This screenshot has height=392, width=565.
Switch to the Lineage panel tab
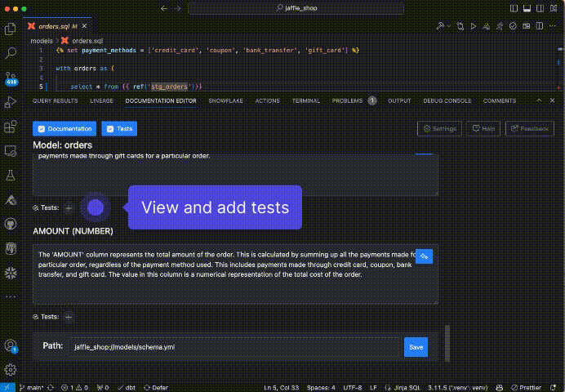101,101
